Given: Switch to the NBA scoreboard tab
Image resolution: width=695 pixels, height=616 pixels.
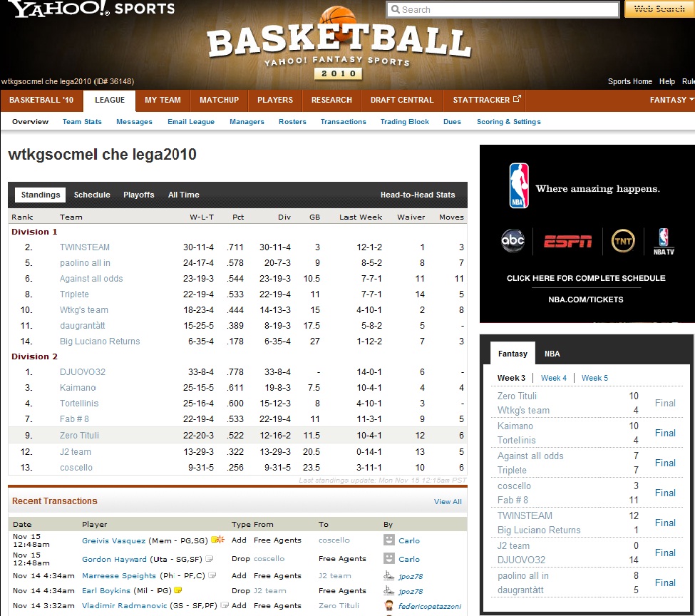Looking at the screenshot, I should [x=552, y=354].
